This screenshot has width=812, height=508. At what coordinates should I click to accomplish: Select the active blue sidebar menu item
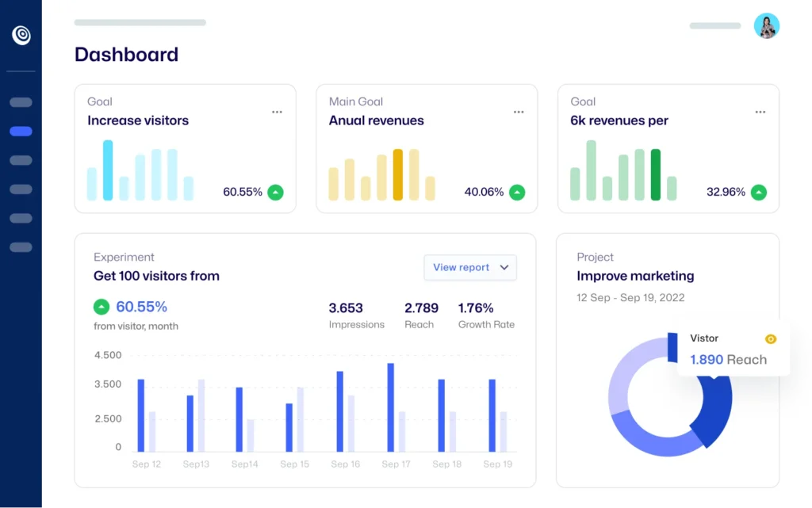21,132
